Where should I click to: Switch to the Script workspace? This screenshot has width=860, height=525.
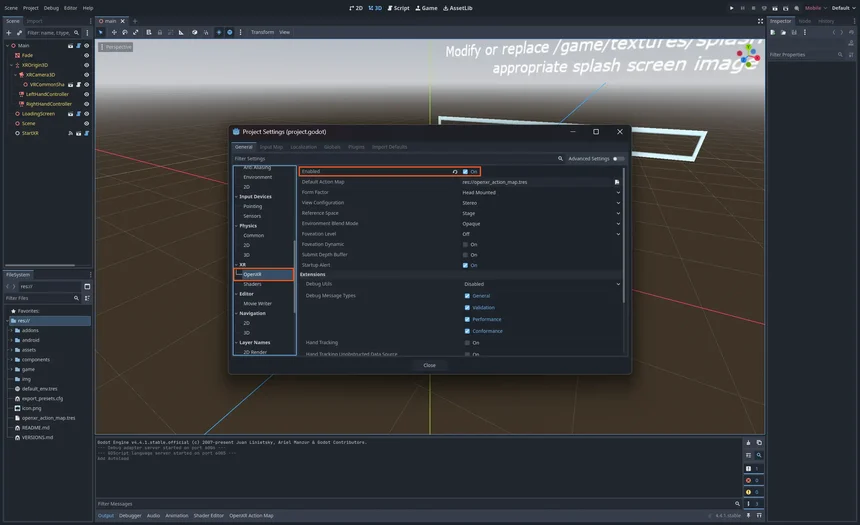point(399,8)
